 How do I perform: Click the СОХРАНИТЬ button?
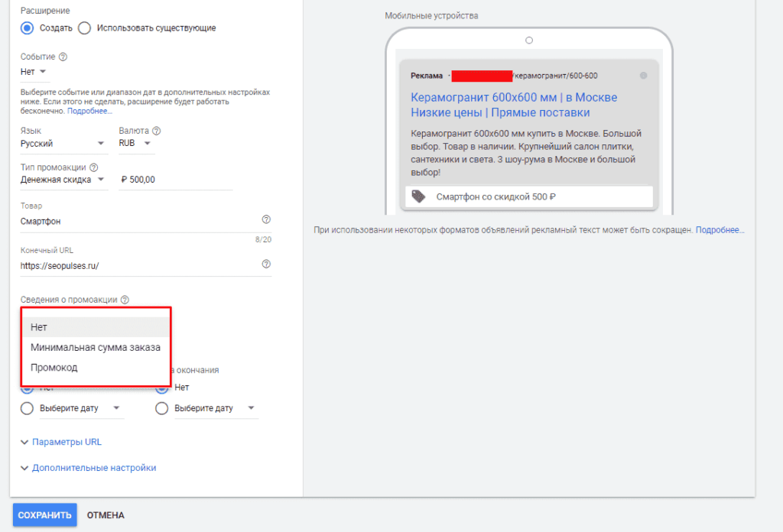pos(45,515)
